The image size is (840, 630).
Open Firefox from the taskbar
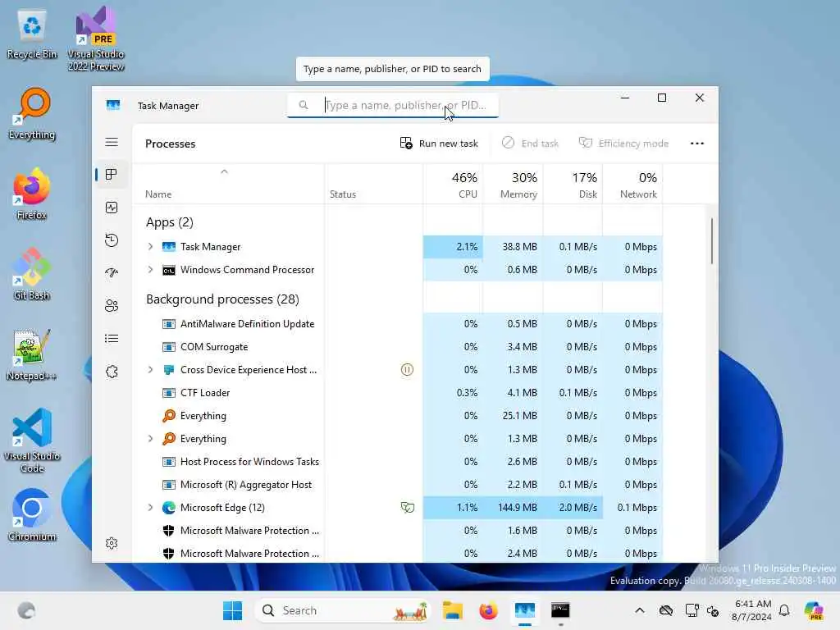pos(488,610)
